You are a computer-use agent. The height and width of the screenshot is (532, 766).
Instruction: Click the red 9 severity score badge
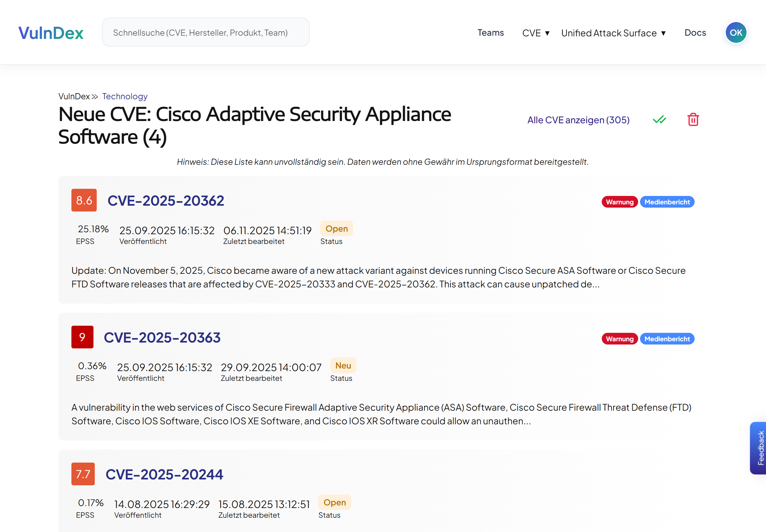82,337
